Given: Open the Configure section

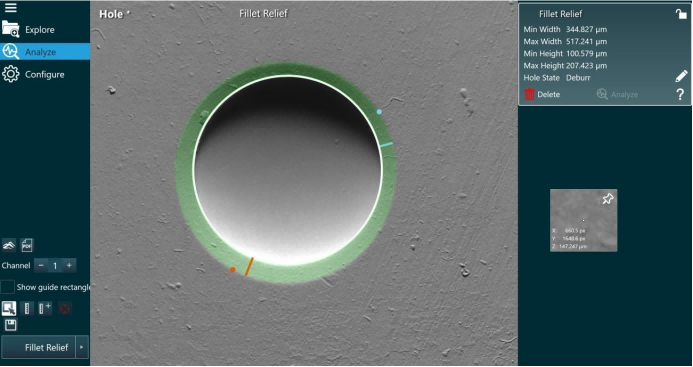Looking at the screenshot, I should [45, 74].
